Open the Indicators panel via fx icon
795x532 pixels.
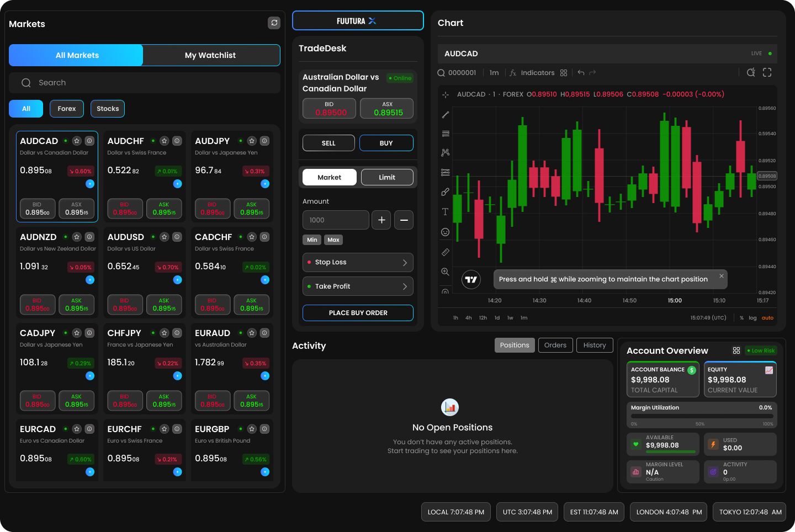(x=512, y=72)
